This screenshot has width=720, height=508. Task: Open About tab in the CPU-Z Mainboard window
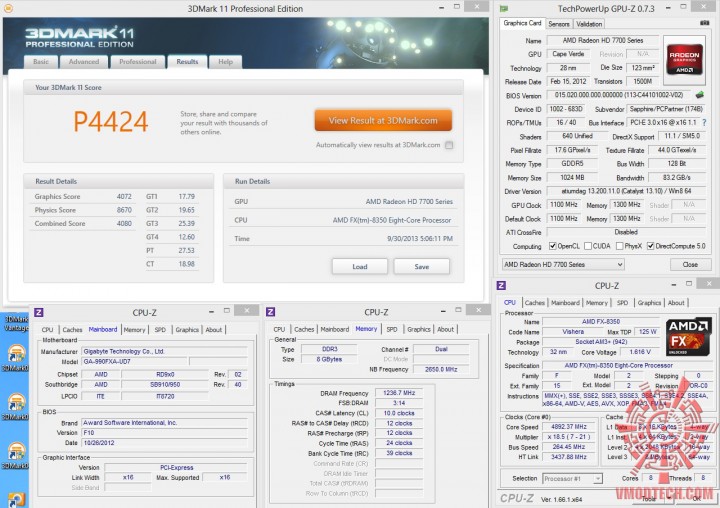(214, 330)
